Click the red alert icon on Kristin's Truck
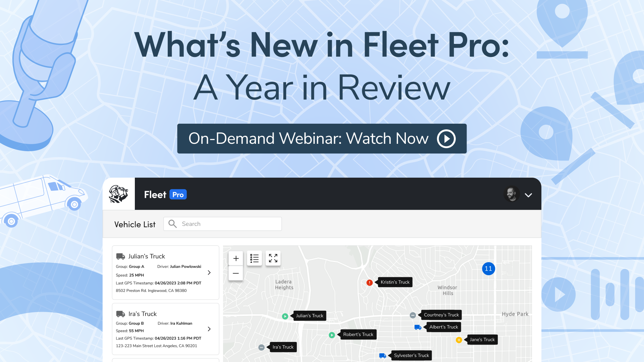Image resolution: width=644 pixels, height=362 pixels. pos(369,283)
